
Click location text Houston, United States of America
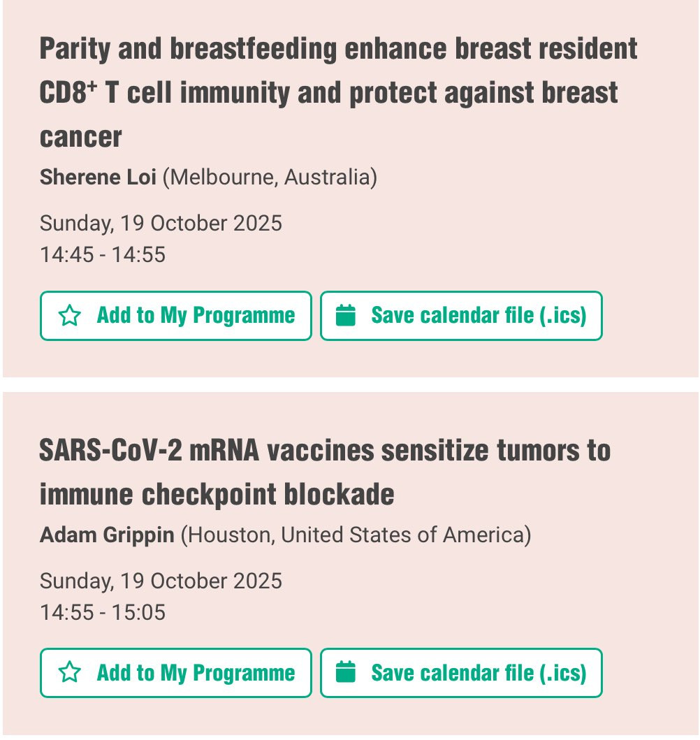point(356,536)
